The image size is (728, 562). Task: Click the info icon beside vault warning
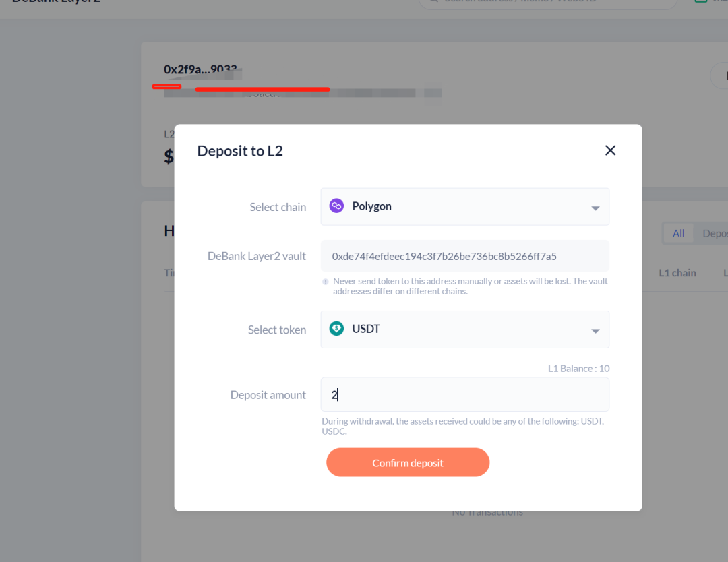[326, 282]
